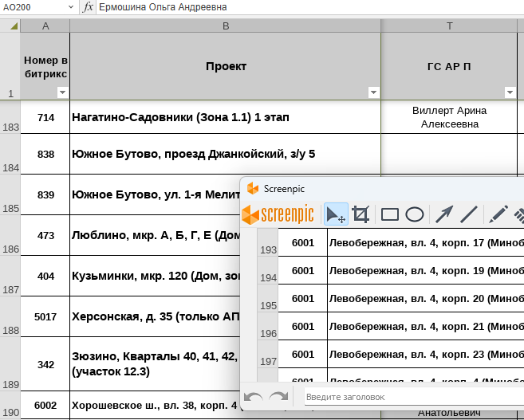The height and width of the screenshot is (420, 524).
Task: Select row 184 header
Action: [10, 154]
